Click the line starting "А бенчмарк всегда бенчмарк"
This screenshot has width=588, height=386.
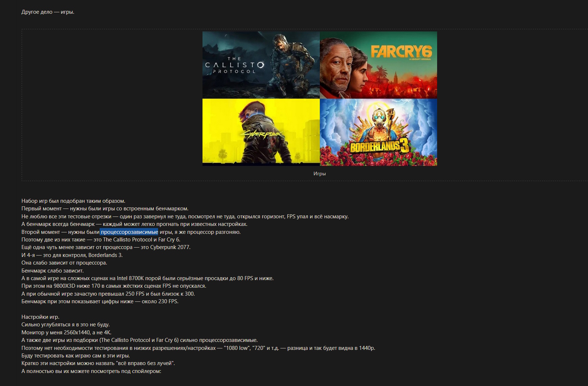point(134,224)
